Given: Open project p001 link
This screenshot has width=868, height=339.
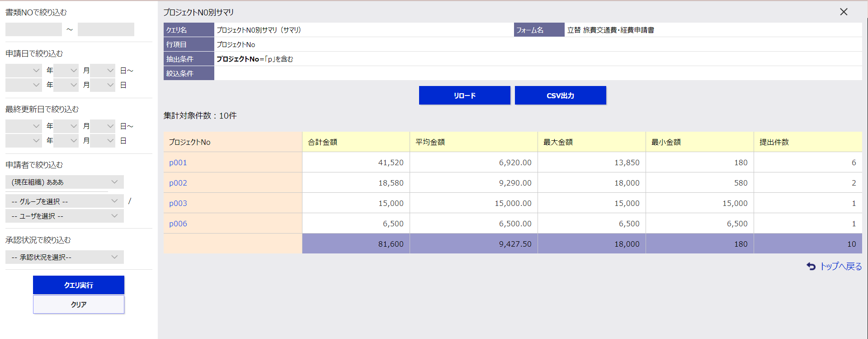Looking at the screenshot, I should pos(178,162).
